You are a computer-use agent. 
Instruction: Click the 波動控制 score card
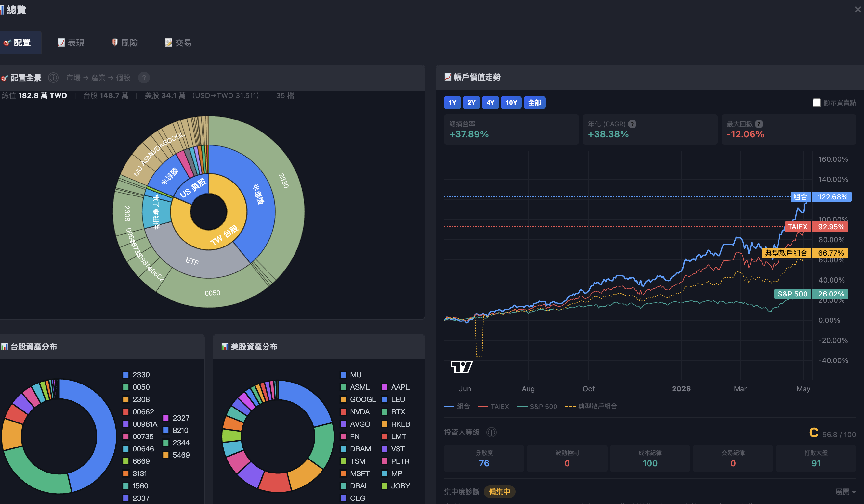pyautogui.click(x=567, y=459)
